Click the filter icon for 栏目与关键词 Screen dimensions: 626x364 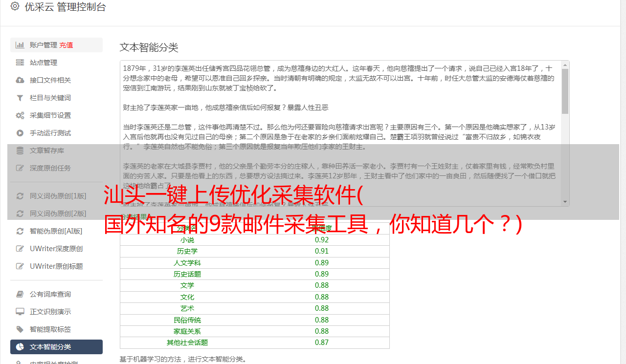click(20, 98)
